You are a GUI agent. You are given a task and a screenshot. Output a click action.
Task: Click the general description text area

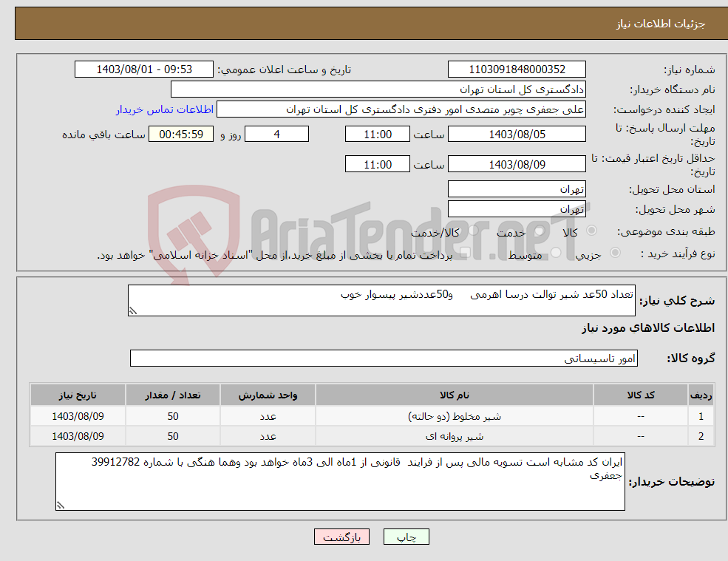pos(381,301)
